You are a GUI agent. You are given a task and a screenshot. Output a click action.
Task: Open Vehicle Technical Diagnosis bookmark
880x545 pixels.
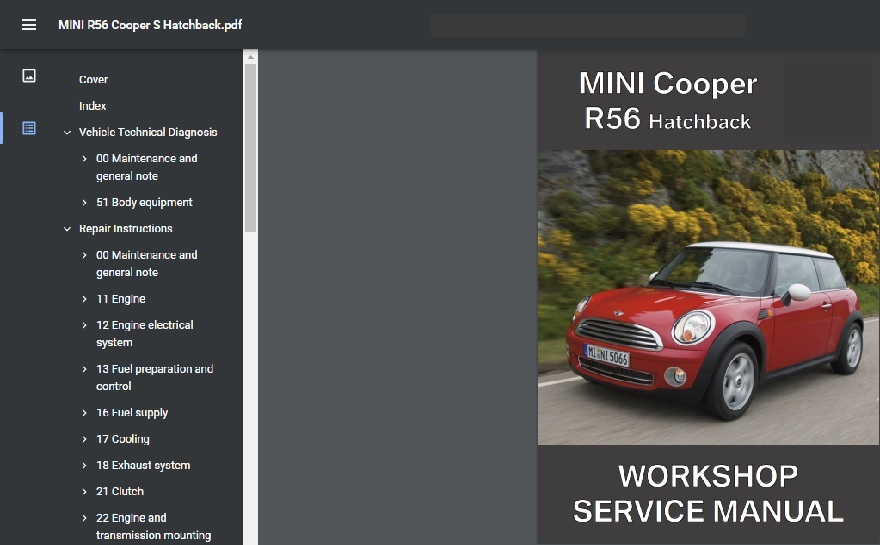pyautogui.click(x=148, y=132)
